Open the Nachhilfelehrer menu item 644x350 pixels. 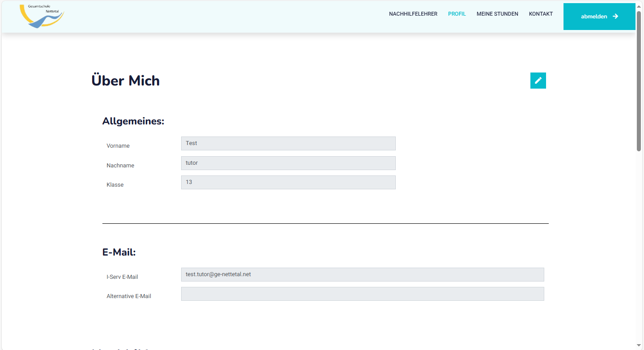tap(413, 14)
